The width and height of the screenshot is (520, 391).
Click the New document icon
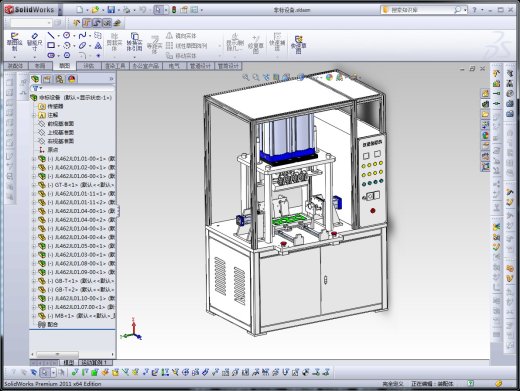click(79, 10)
